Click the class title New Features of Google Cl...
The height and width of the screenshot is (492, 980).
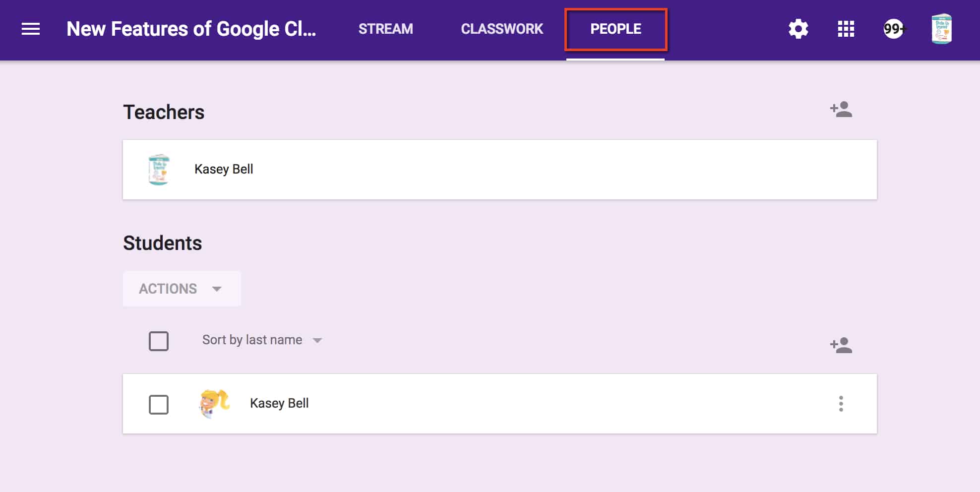click(191, 29)
